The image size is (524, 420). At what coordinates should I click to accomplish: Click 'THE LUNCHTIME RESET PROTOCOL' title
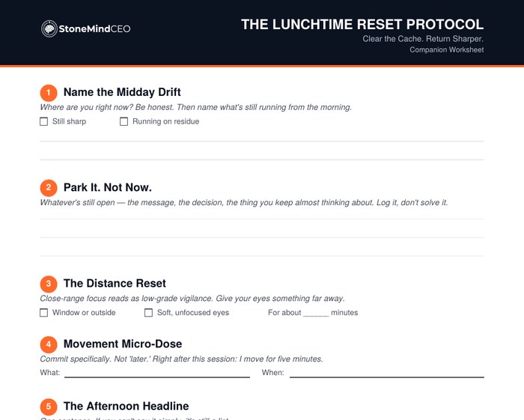pyautogui.click(x=362, y=25)
